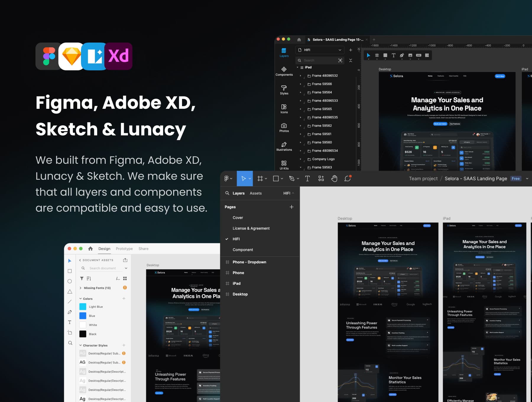The height and width of the screenshot is (402, 532).
Task: Open the Design tab in XD
Action: point(104,249)
